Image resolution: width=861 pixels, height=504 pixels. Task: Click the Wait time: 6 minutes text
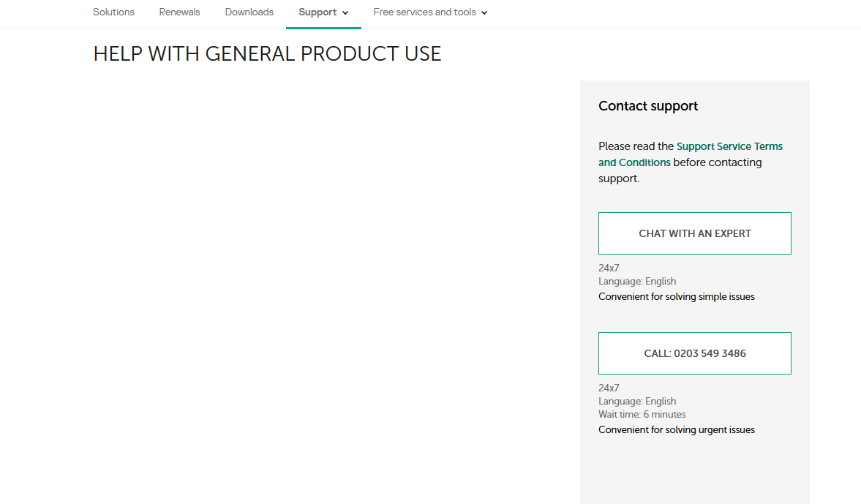click(642, 414)
